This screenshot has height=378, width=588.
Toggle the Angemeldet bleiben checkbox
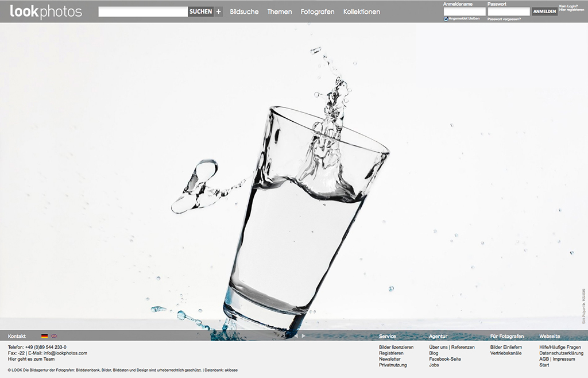point(446,19)
